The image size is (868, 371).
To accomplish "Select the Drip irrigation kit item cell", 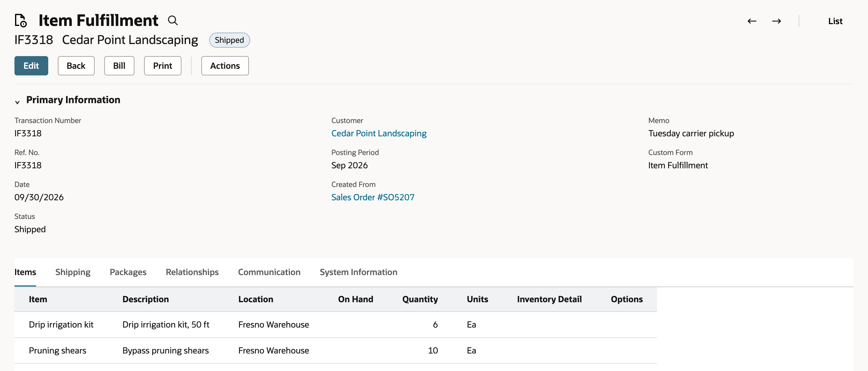I will pyautogui.click(x=61, y=325).
